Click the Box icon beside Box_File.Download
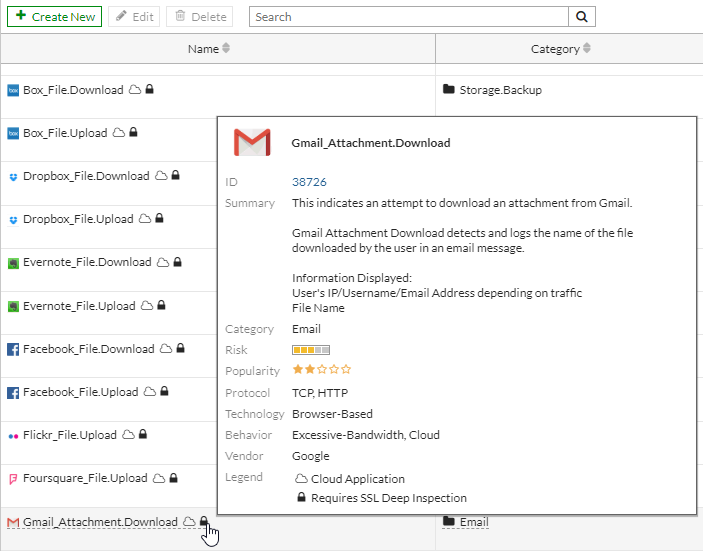 pos(13,90)
